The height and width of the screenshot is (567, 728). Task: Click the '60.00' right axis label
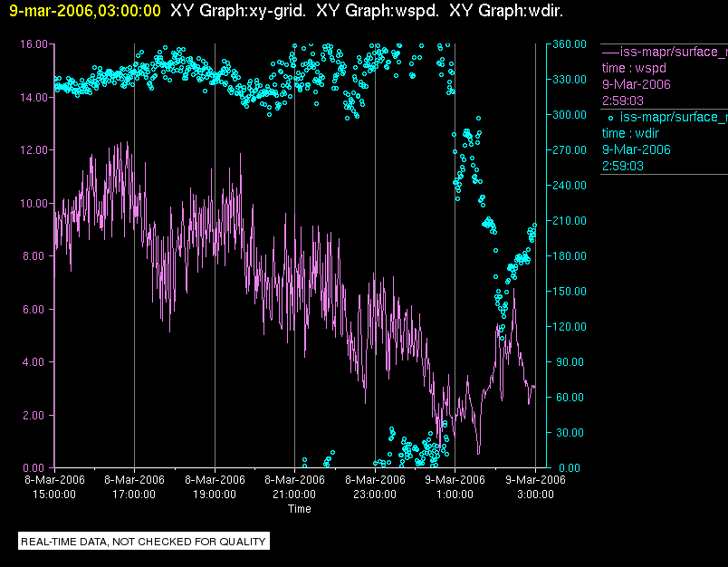[570, 397]
